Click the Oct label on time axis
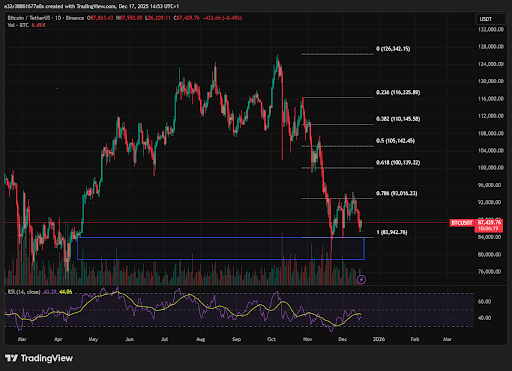This screenshot has height=371, width=512. click(272, 339)
